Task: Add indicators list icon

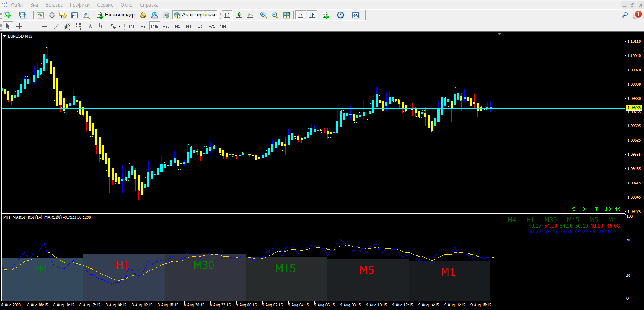Action: (x=325, y=15)
